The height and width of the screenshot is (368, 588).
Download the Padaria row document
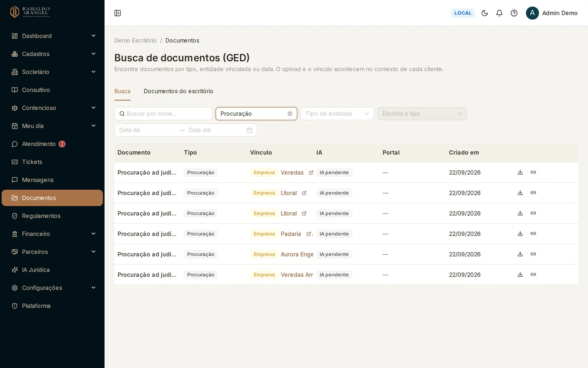click(x=520, y=233)
